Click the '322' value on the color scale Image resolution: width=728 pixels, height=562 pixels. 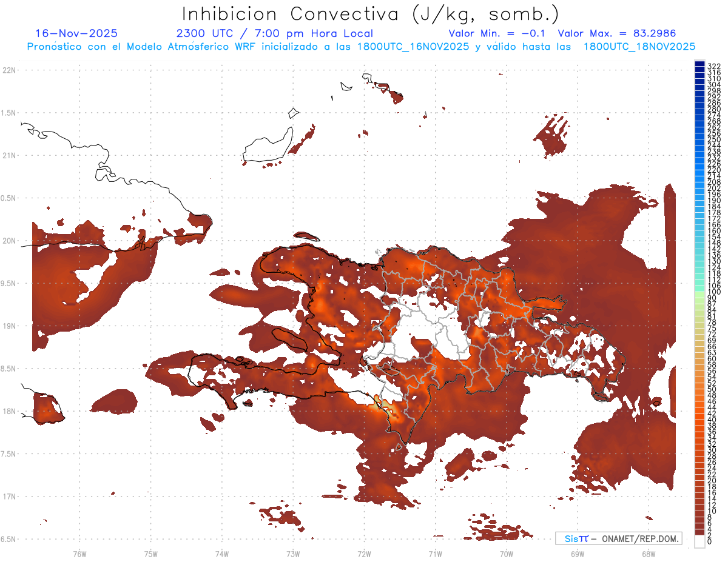713,65
